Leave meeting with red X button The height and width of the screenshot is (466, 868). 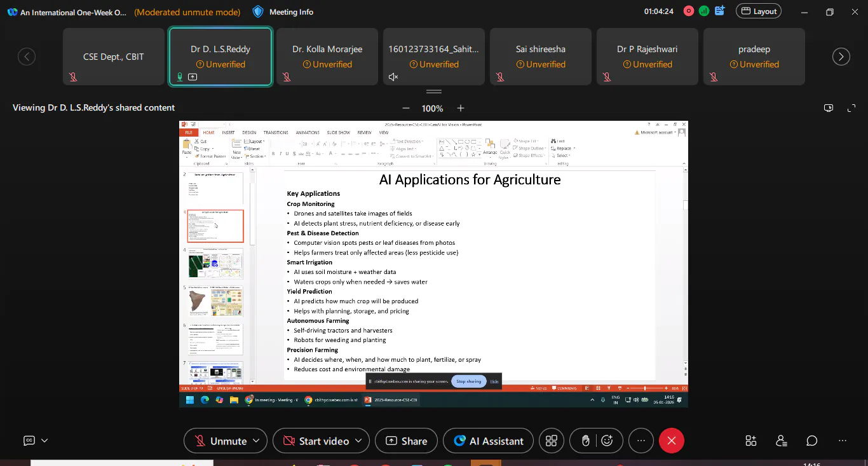click(x=671, y=441)
